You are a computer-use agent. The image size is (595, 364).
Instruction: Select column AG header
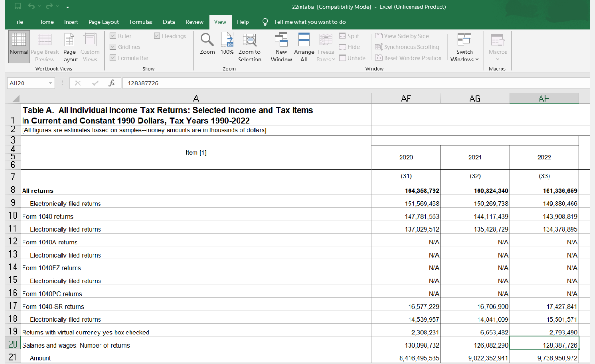coord(475,99)
